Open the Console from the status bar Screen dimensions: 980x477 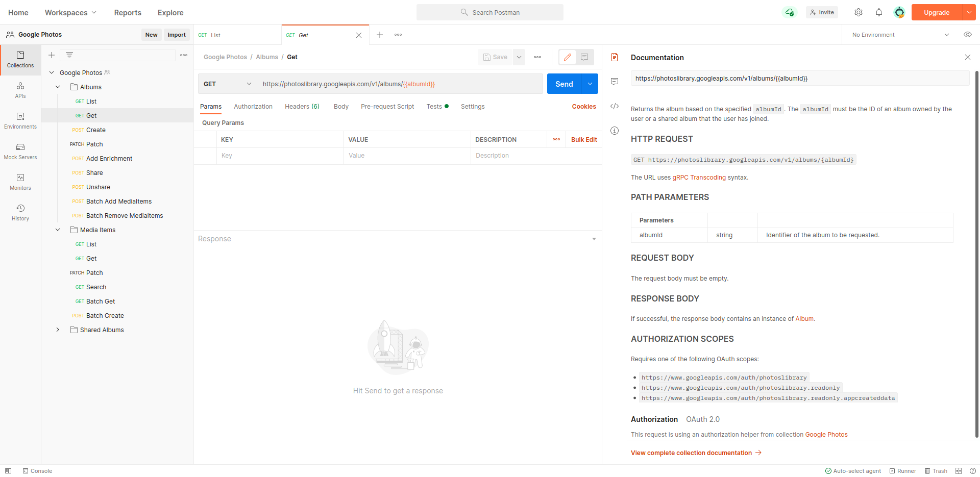[x=38, y=471]
